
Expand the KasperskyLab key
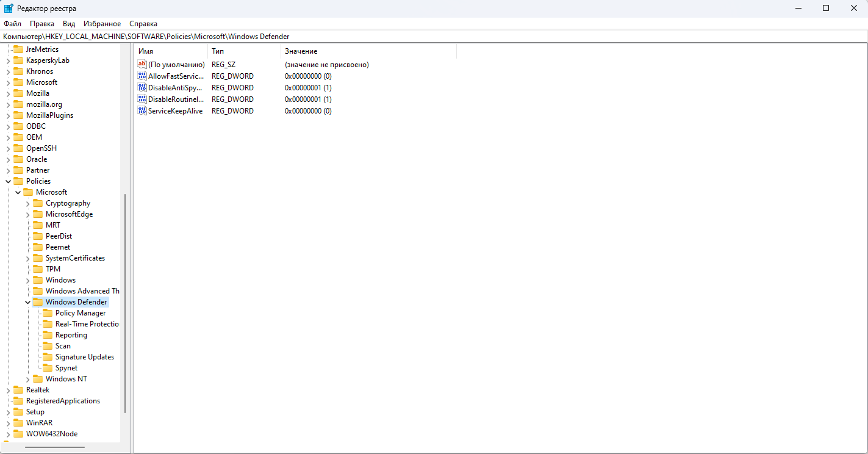[x=8, y=60]
